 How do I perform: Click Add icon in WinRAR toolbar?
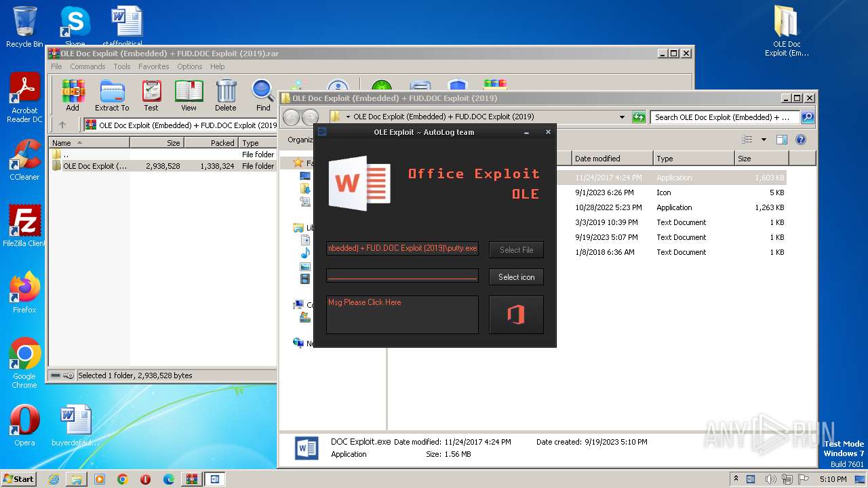point(73,96)
